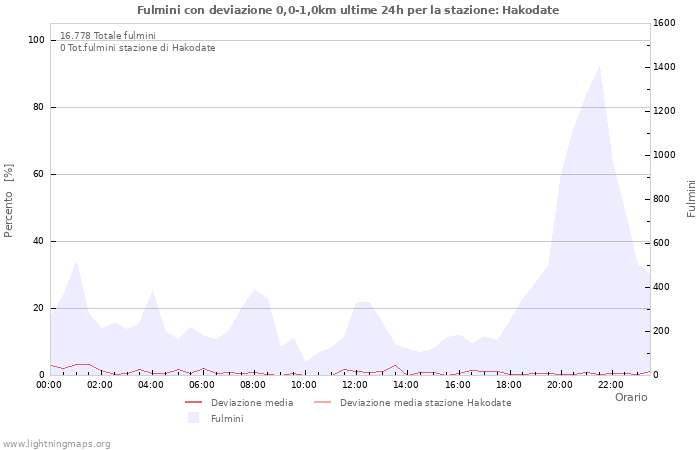
Task: Click the 1600 value on right axis
Action: 664,23
